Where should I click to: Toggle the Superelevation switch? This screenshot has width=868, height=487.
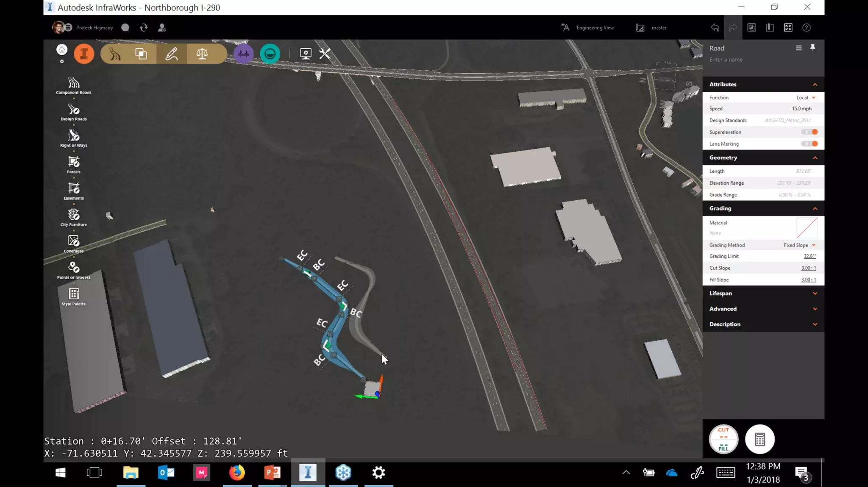click(x=810, y=132)
